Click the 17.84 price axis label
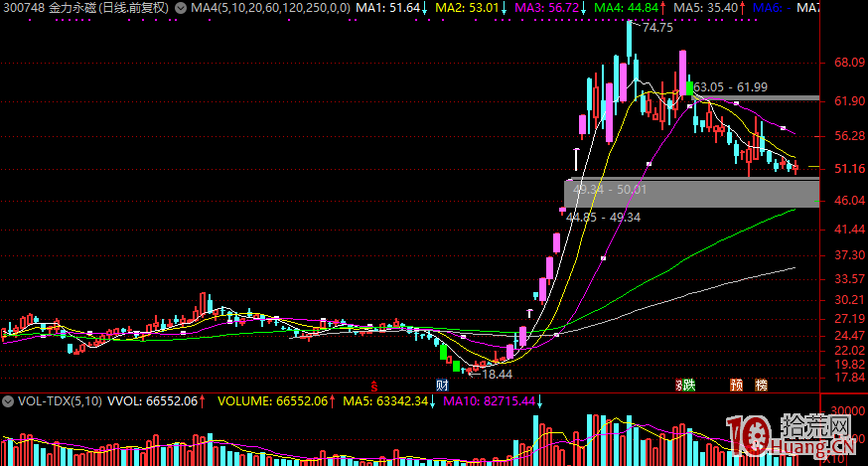This screenshot has height=466, width=868. click(850, 378)
